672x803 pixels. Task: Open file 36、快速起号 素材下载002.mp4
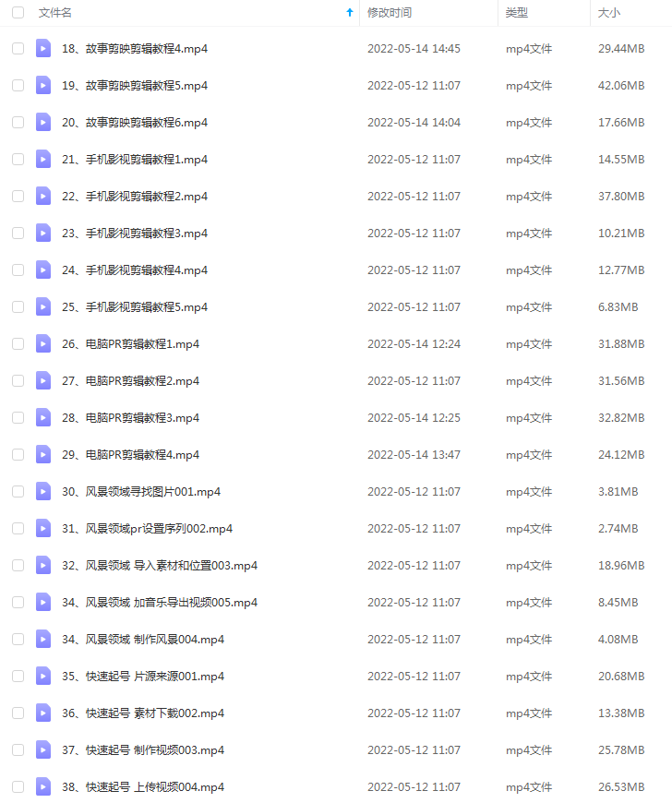point(143,713)
